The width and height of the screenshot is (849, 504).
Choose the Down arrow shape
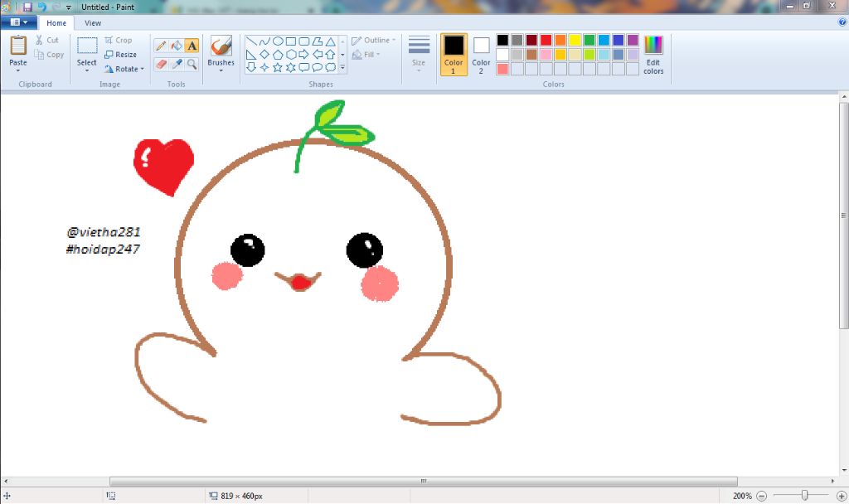tap(251, 68)
